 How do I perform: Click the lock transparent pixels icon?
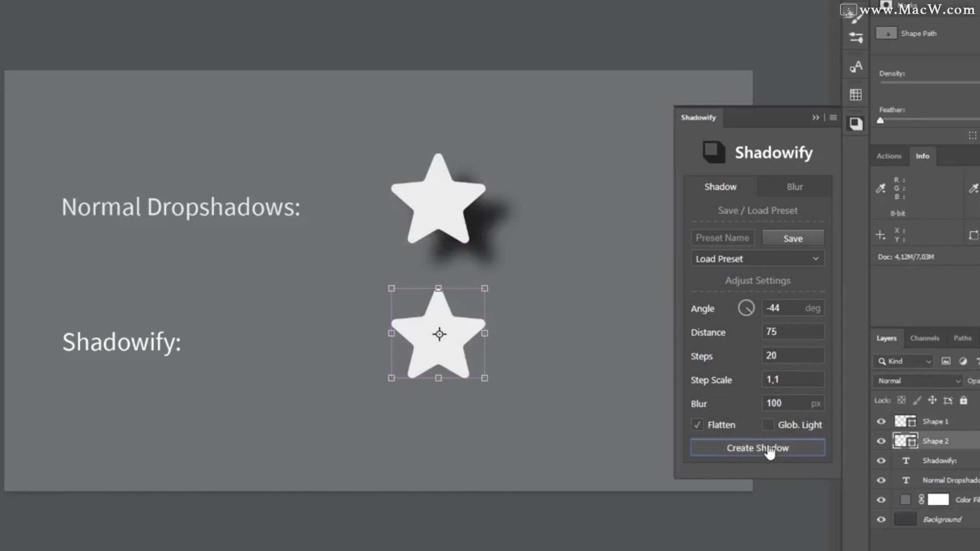pos(902,400)
